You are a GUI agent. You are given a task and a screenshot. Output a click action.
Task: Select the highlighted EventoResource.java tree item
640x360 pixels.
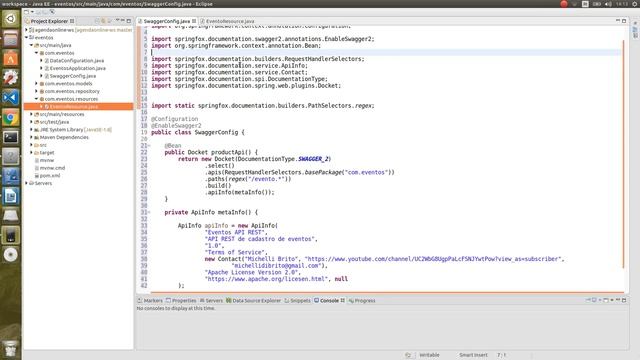(78, 107)
